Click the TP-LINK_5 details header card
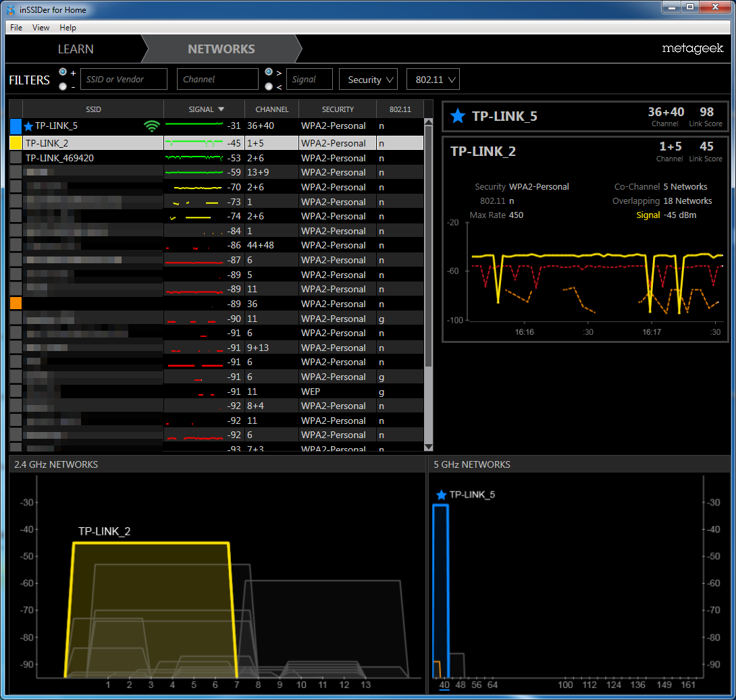Viewport: 736px width, 700px height. (585, 116)
